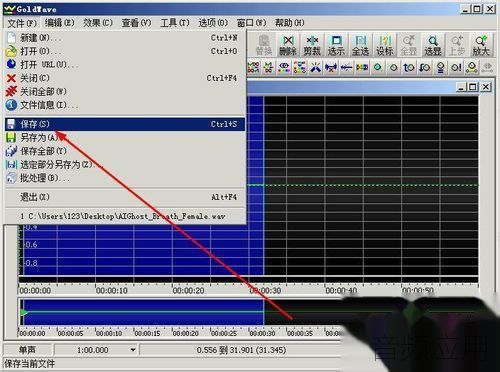Click the 删除 (delete) toolbar button
Viewport: 500px width, 372px height.
click(x=288, y=45)
